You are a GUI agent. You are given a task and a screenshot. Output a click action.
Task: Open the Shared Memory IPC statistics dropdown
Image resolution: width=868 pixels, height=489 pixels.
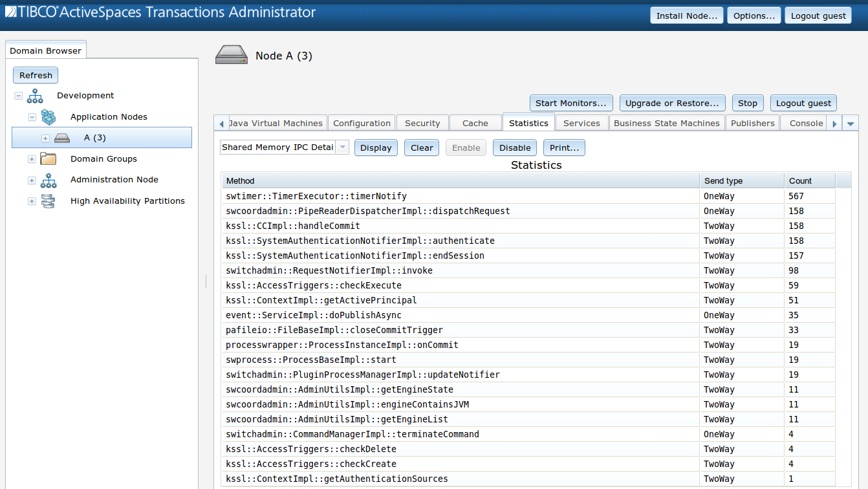coord(342,147)
